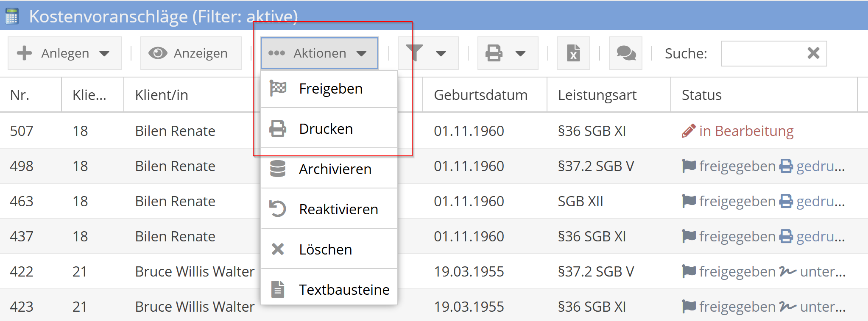
Task: Export the list to Excel file
Action: point(573,53)
